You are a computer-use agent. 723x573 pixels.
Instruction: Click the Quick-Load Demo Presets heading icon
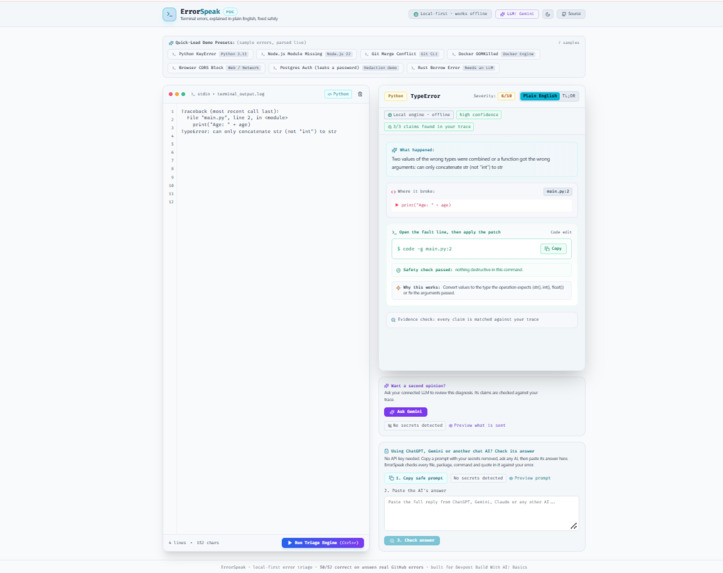(x=171, y=42)
